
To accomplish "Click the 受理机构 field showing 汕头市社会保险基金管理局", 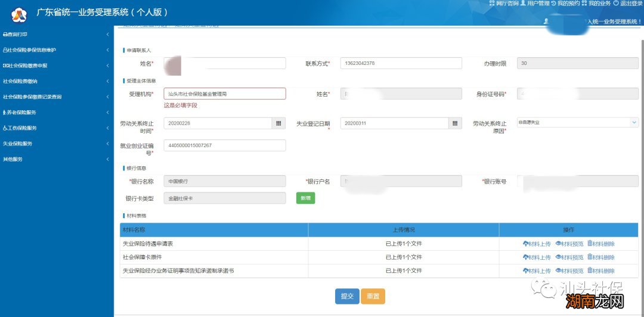I will (225, 94).
